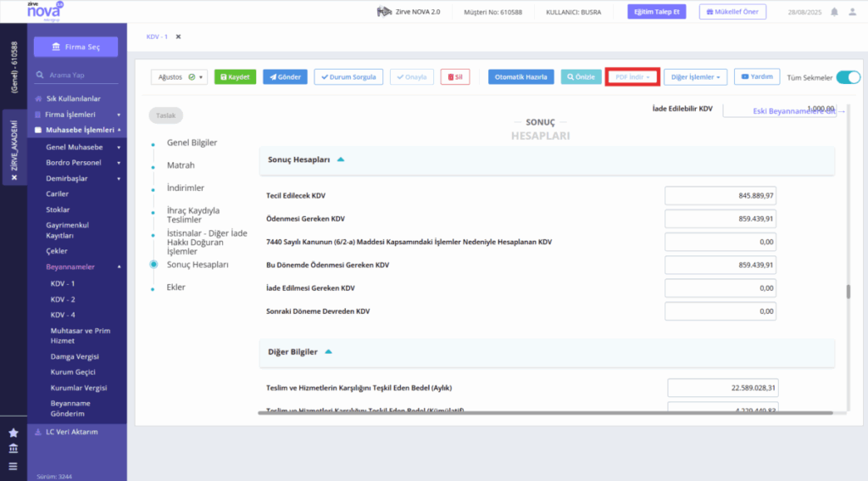Click the Mükellef Öner button
This screenshot has width=868, height=481.
(732, 12)
